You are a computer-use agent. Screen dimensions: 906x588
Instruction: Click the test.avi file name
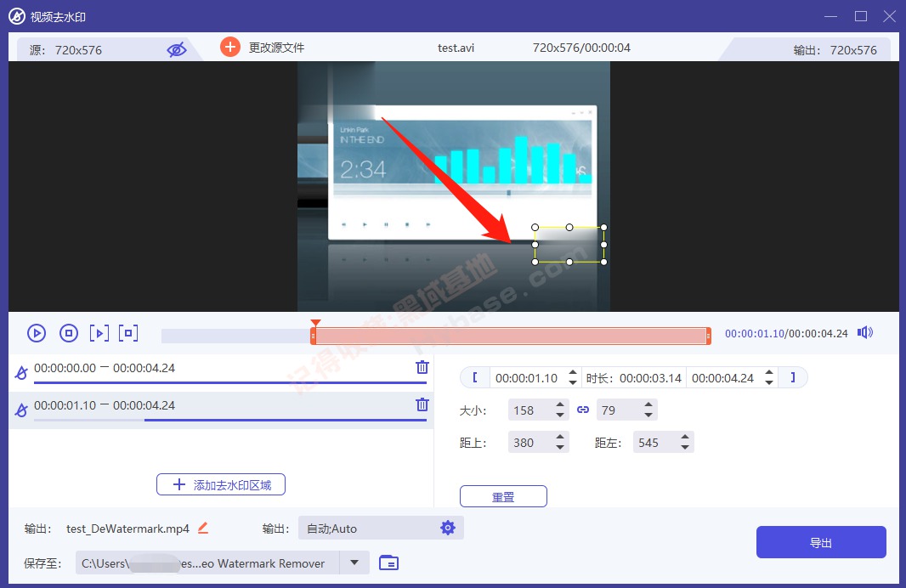pos(456,48)
